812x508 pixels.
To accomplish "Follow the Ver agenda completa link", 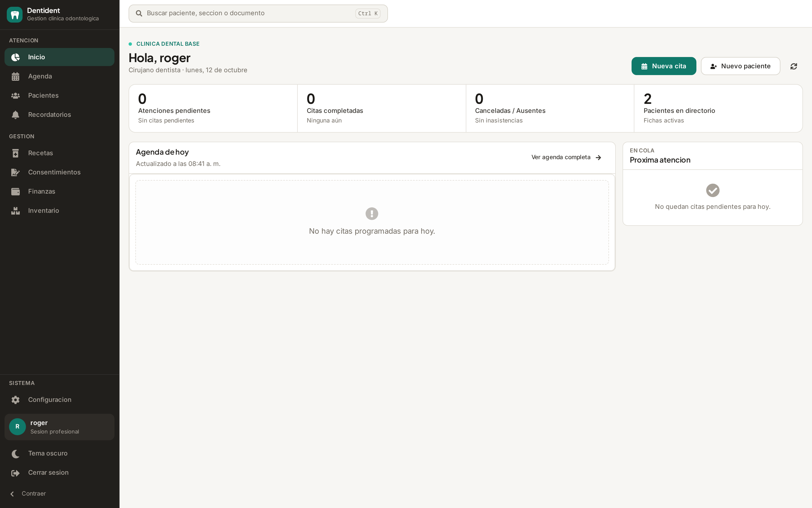I will click(x=566, y=157).
